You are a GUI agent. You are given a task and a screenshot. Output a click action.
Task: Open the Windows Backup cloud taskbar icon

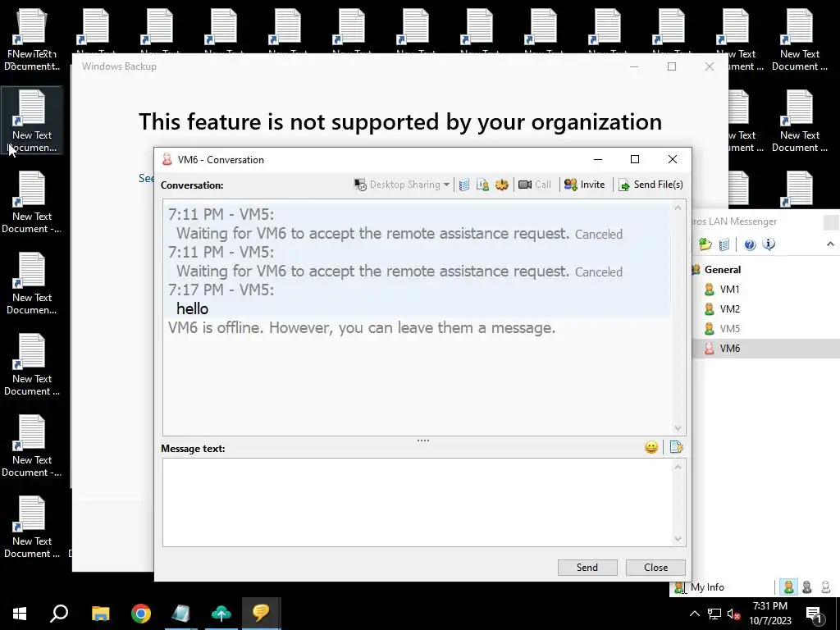pyautogui.click(x=221, y=614)
